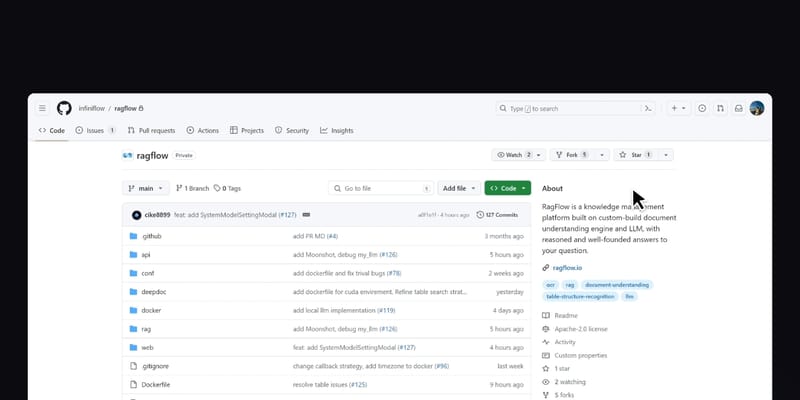Switch to the Actions tab
This screenshot has width=800, height=400.
tap(203, 131)
